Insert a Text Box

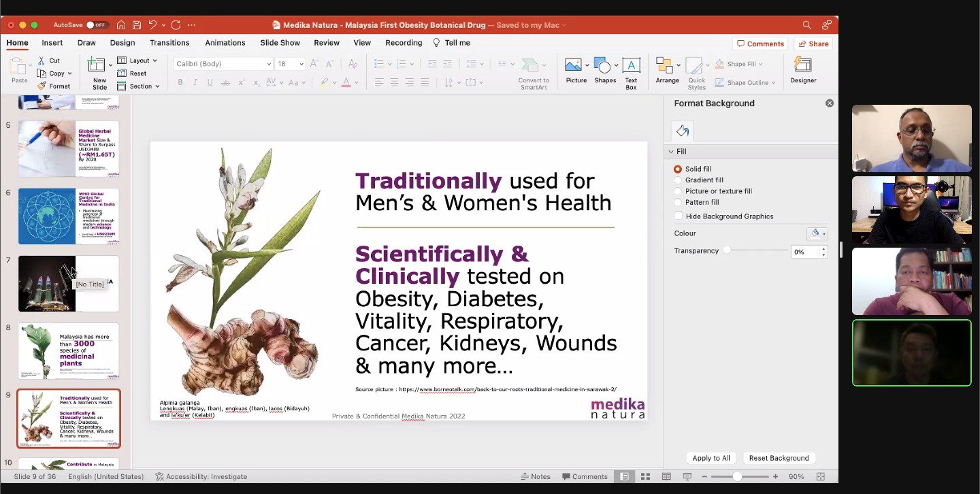pyautogui.click(x=631, y=66)
